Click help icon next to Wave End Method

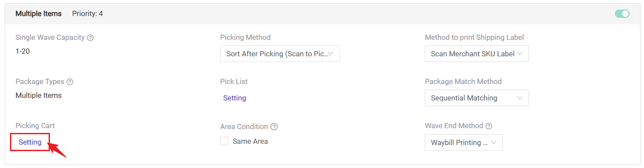(489, 126)
